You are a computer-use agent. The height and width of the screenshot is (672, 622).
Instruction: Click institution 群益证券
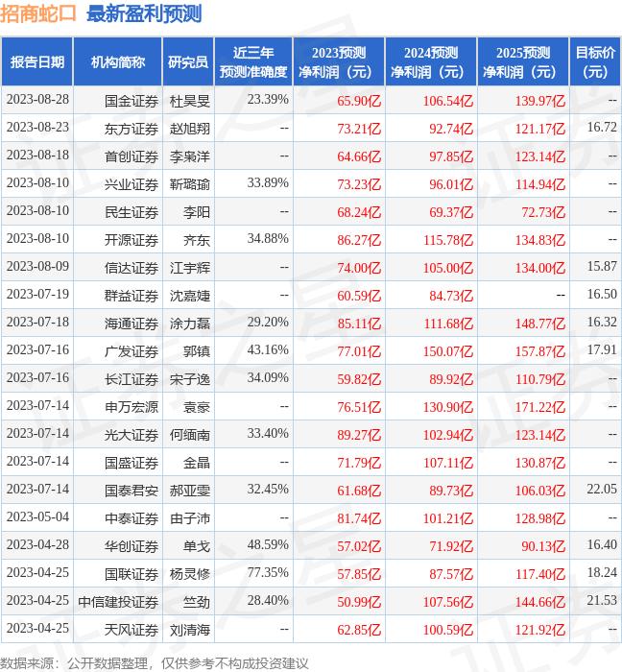point(132,296)
